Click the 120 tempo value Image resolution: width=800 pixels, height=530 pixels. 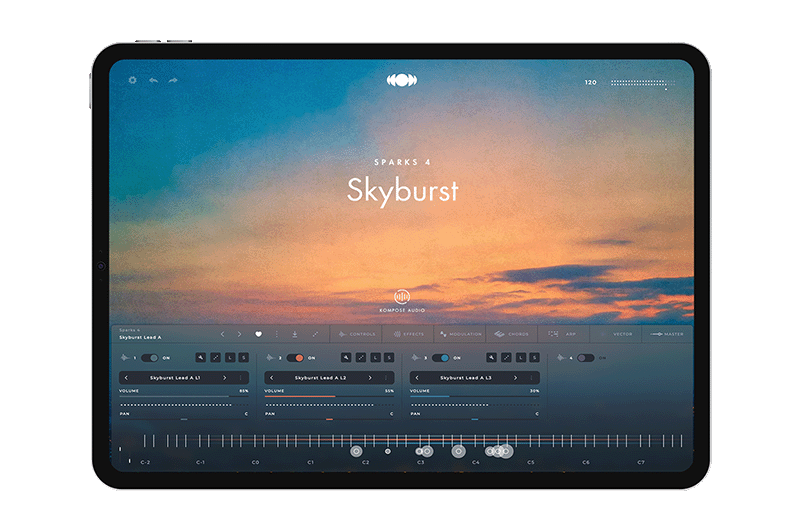click(x=591, y=82)
